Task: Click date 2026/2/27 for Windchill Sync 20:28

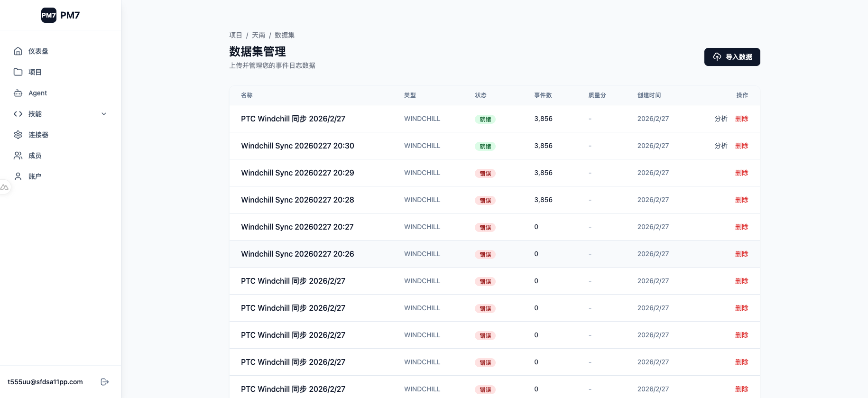Action: (x=653, y=200)
